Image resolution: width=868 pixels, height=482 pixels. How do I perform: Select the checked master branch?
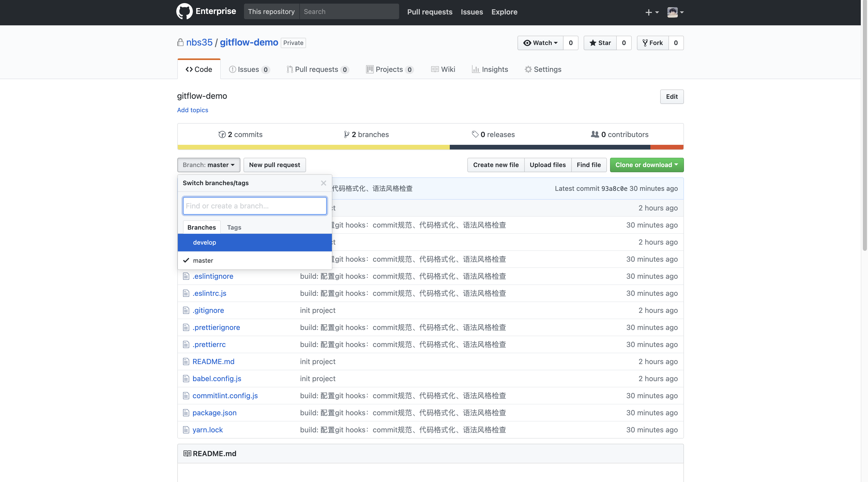pyautogui.click(x=255, y=261)
